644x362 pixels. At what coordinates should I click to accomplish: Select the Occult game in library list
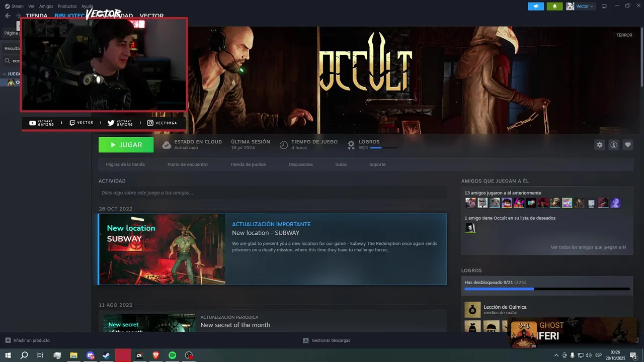pos(14,82)
